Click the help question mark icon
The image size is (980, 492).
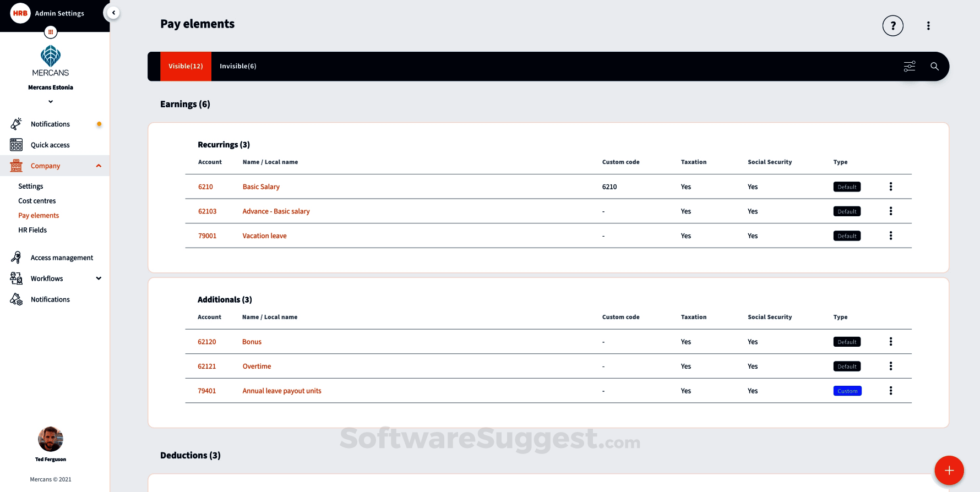click(x=892, y=26)
